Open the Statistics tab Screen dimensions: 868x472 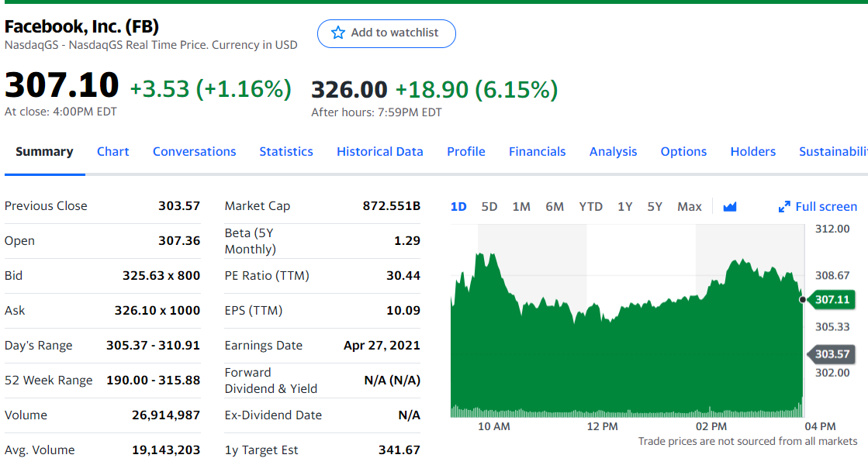point(286,152)
